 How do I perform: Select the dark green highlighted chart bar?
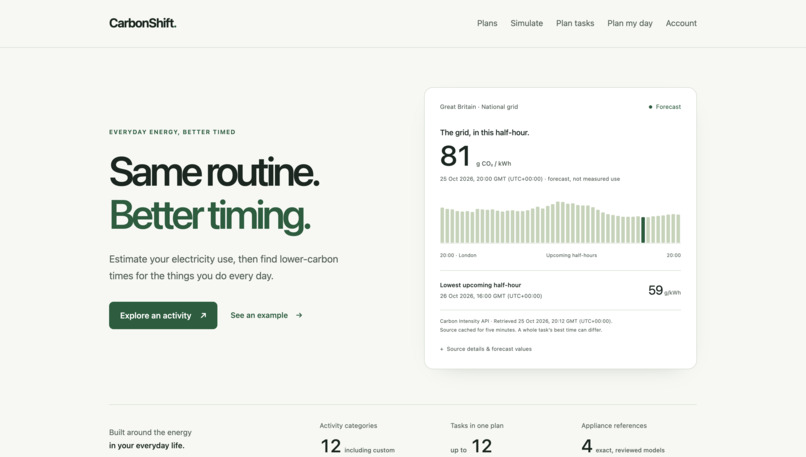tap(643, 230)
